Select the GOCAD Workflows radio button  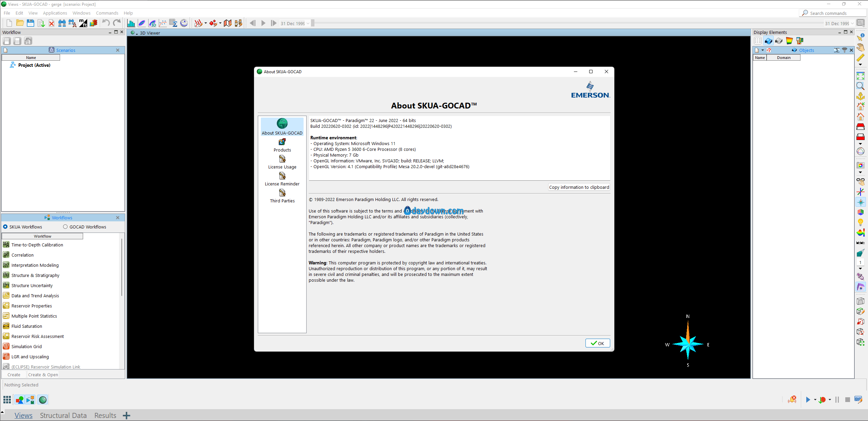pyautogui.click(x=65, y=227)
